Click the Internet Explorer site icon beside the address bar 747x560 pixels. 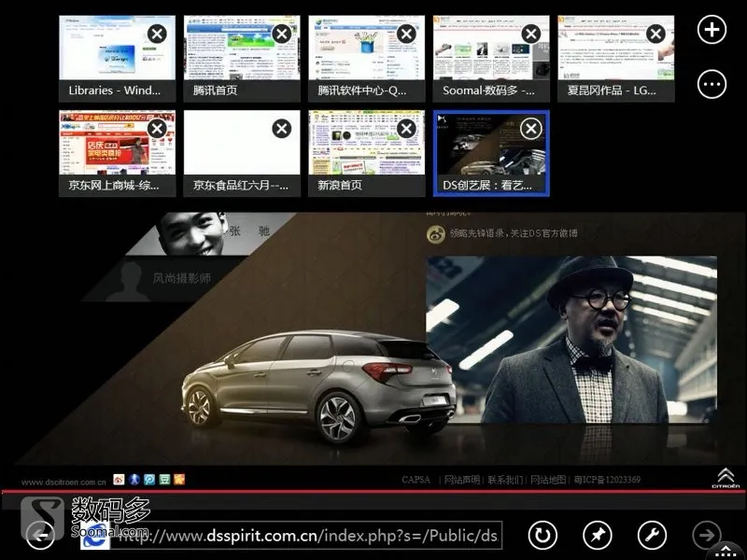pyautogui.click(x=95, y=535)
